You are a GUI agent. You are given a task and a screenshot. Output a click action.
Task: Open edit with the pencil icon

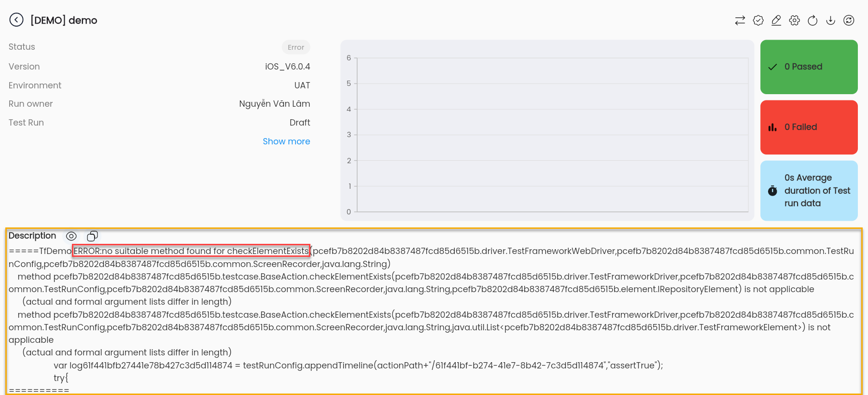pos(776,20)
